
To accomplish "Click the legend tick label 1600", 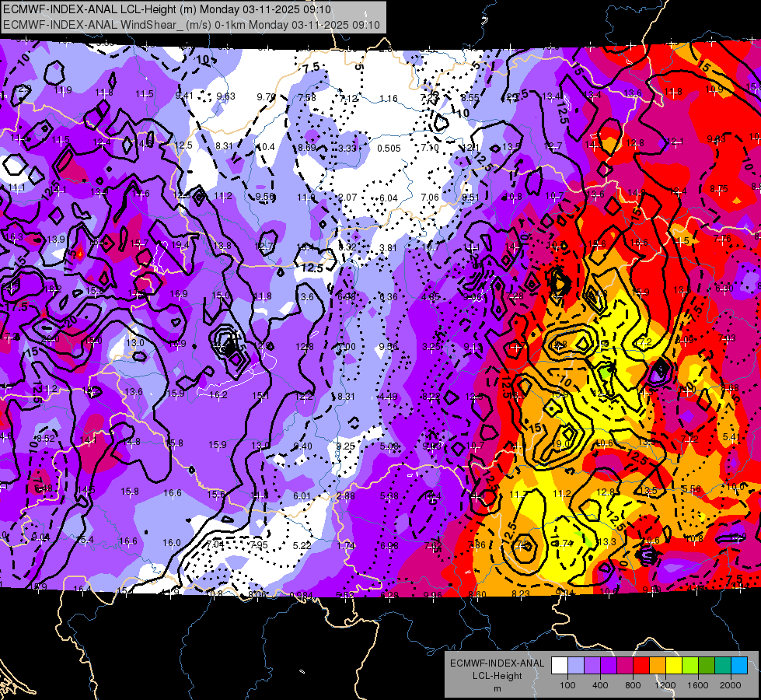I will click(698, 685).
